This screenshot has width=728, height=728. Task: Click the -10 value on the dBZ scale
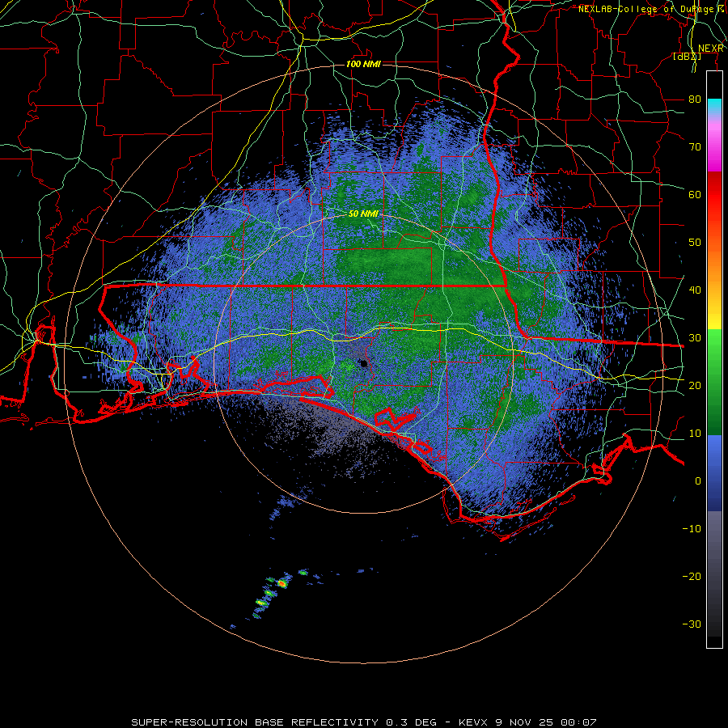point(692,528)
